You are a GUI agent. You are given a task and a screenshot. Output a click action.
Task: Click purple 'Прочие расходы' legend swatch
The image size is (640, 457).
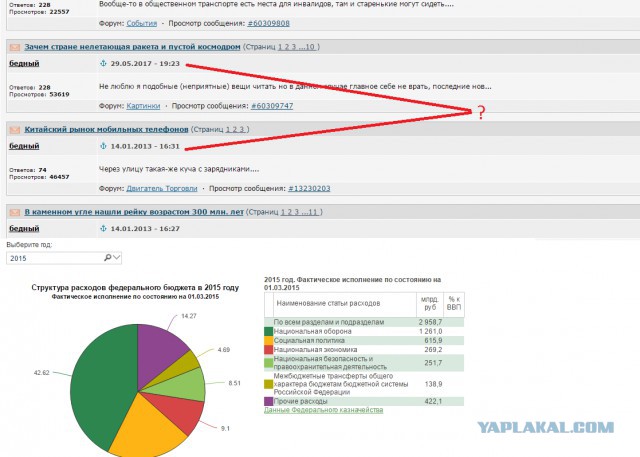coord(269,402)
